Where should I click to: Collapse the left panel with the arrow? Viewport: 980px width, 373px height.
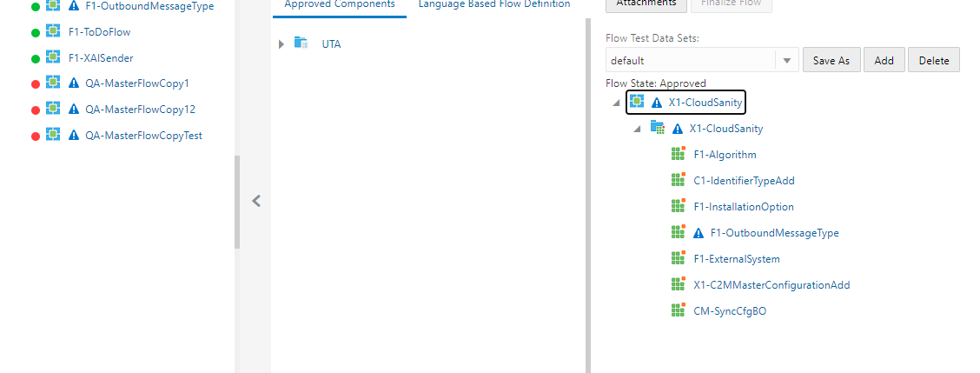pos(256,201)
